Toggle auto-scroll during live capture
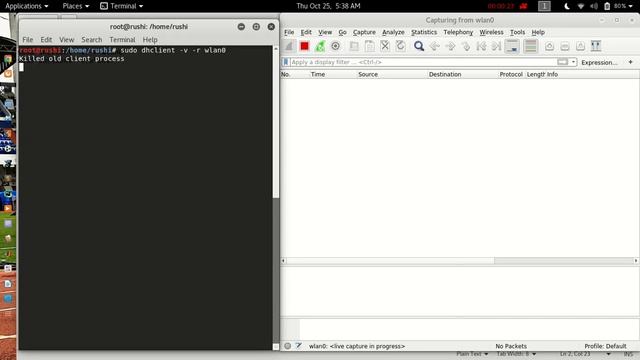 coord(512,46)
